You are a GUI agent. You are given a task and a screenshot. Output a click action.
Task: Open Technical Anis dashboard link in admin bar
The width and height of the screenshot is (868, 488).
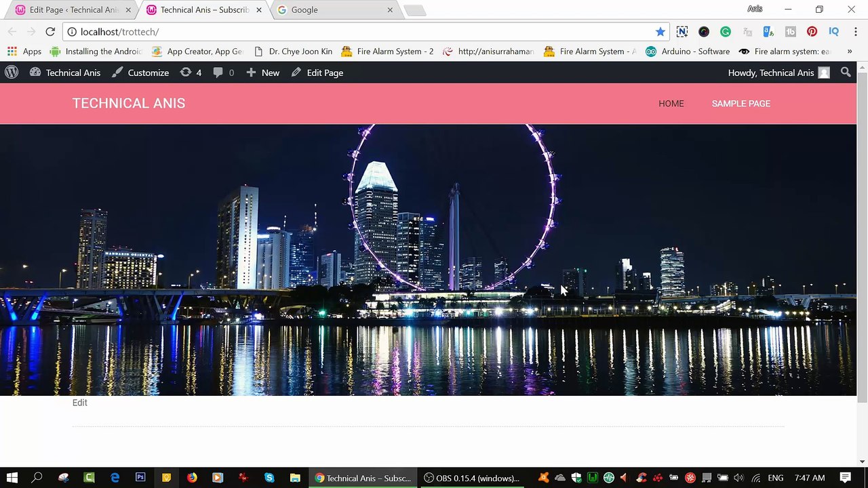65,73
